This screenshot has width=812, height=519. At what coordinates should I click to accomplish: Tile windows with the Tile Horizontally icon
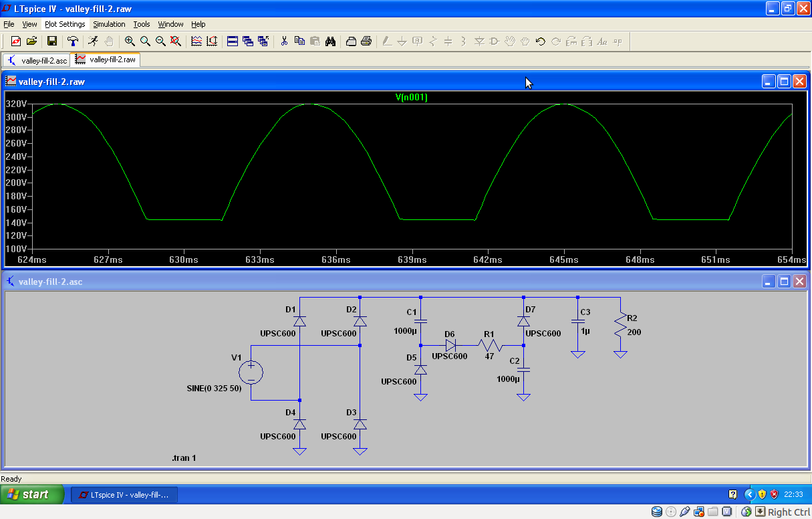(x=233, y=41)
